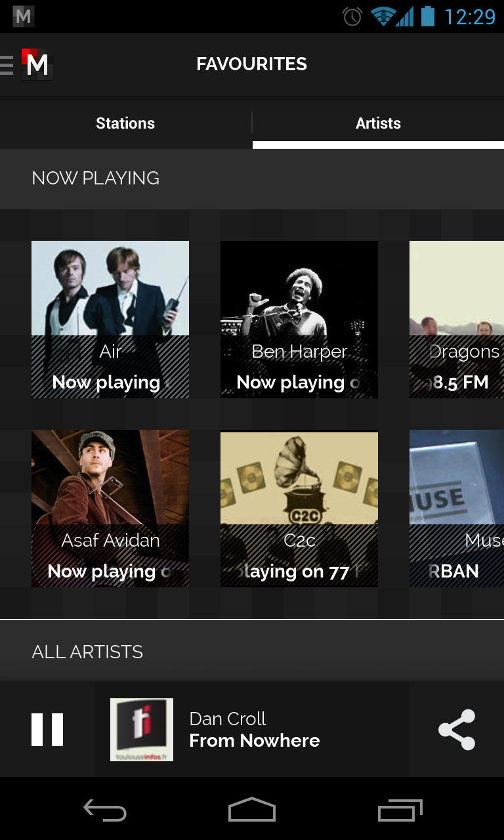The height and width of the screenshot is (840, 504).
Task: Share the currently playing track
Action: pyautogui.click(x=457, y=729)
